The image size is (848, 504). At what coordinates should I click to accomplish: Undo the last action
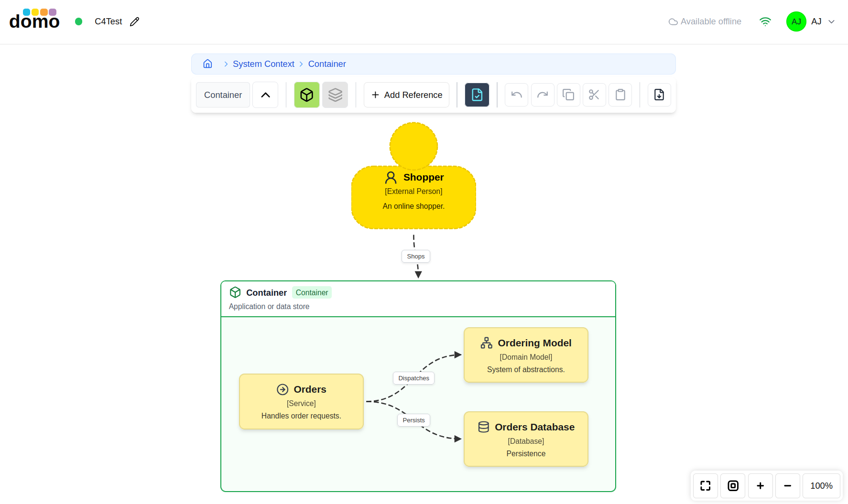[517, 95]
